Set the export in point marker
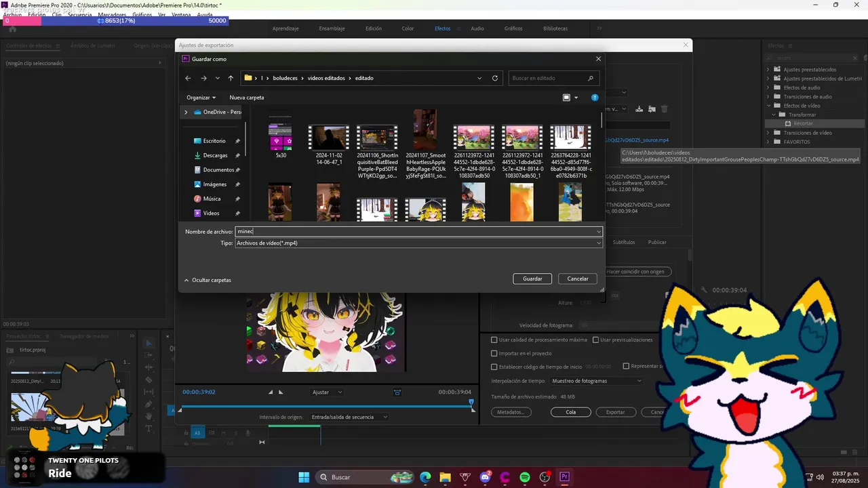The image size is (868, 488). coord(271,392)
